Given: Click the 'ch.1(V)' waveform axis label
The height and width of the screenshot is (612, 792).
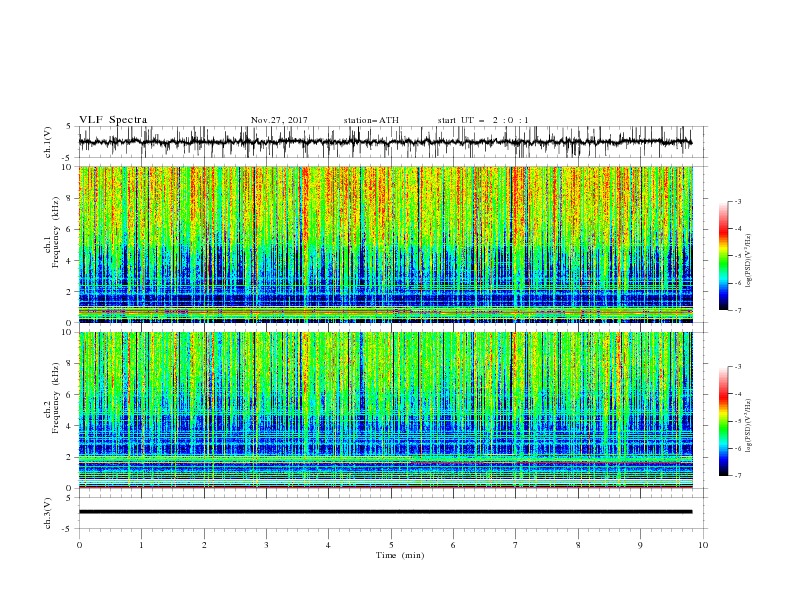Looking at the screenshot, I should (48, 142).
